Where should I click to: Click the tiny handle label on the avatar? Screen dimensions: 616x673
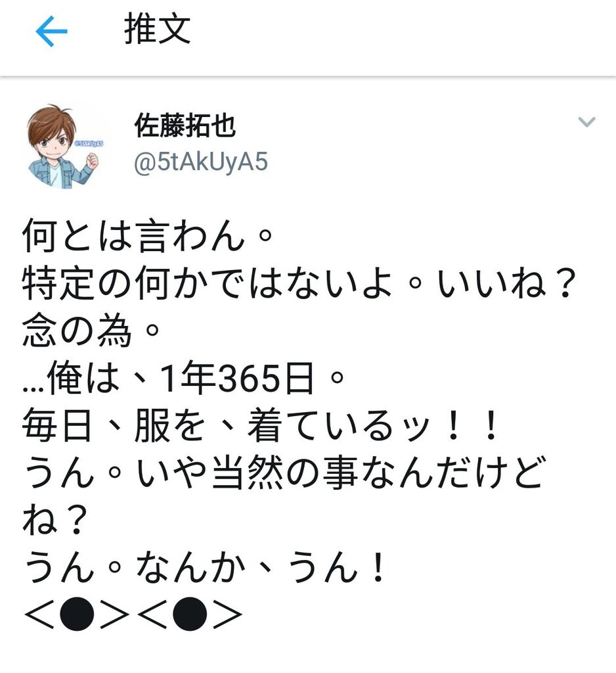click(x=89, y=143)
